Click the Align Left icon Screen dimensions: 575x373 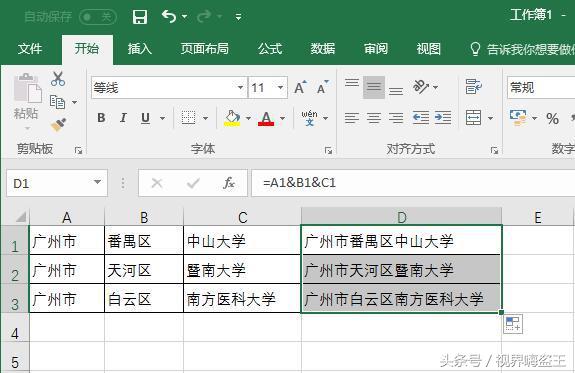pos(352,118)
